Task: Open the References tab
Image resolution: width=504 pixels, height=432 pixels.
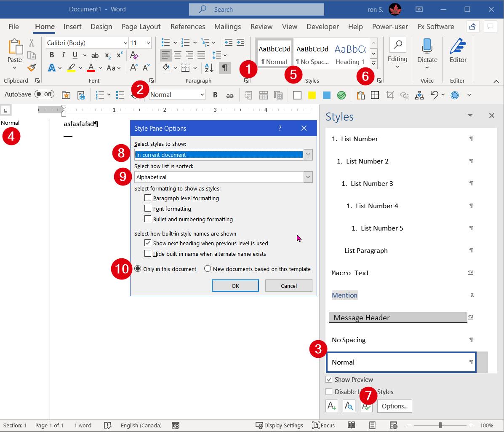Action: pyautogui.click(x=188, y=27)
